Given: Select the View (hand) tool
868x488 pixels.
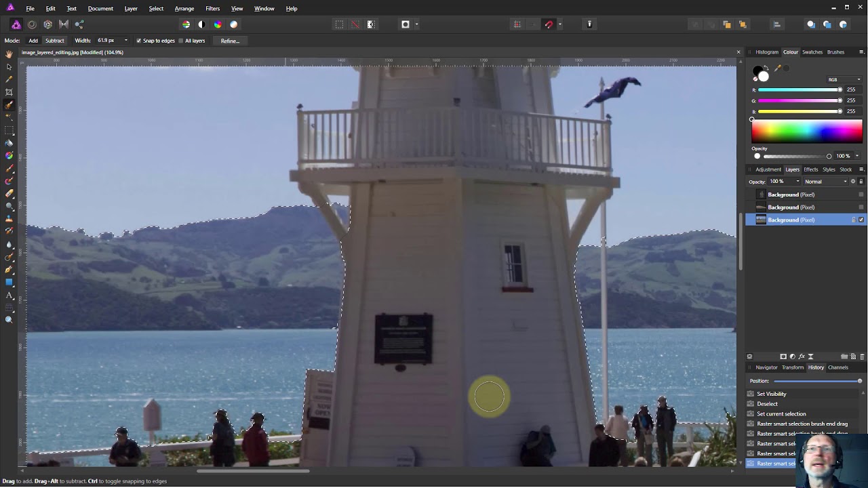Looking at the screenshot, I should [x=9, y=54].
